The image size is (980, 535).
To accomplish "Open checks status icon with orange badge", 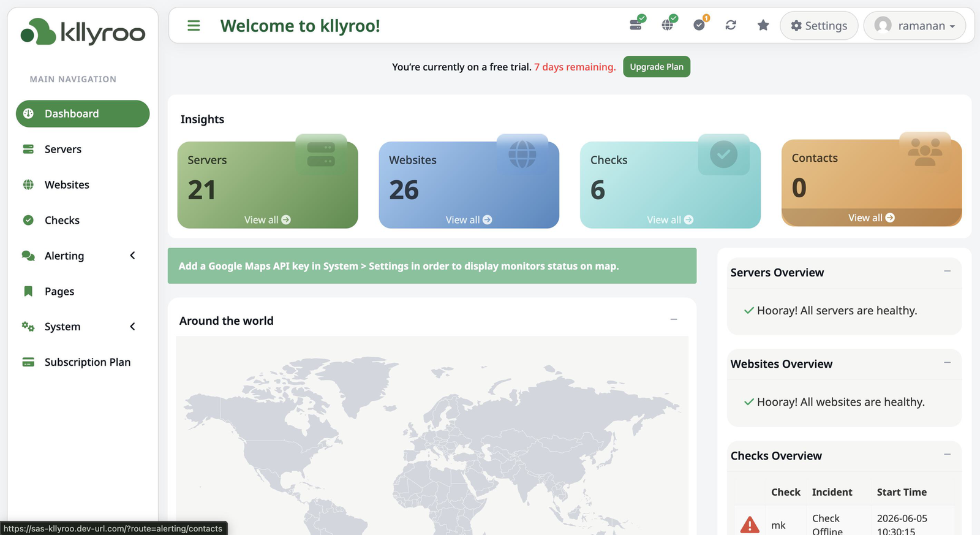I will 700,25.
